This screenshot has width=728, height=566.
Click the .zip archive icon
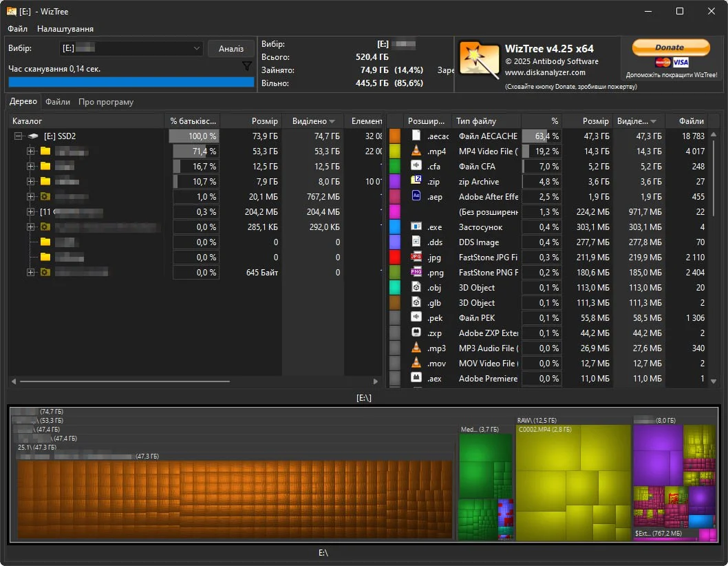416,181
